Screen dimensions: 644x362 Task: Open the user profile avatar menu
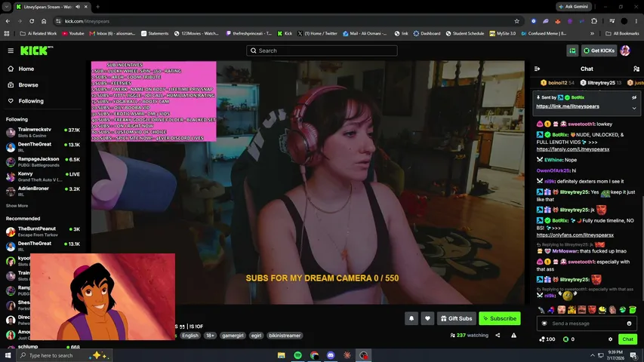tap(625, 51)
